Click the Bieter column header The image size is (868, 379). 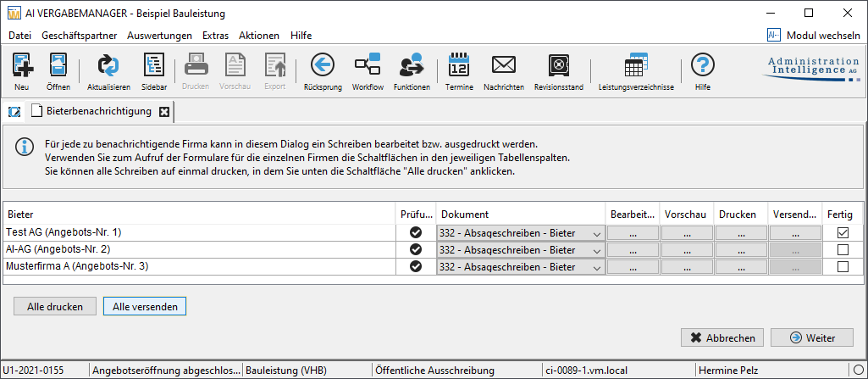200,215
